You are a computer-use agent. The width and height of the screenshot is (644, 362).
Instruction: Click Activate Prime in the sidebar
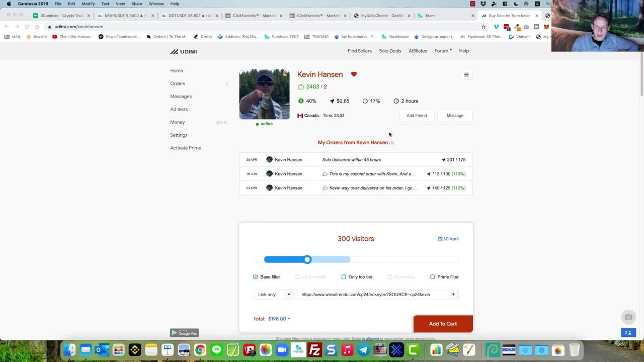(x=186, y=148)
